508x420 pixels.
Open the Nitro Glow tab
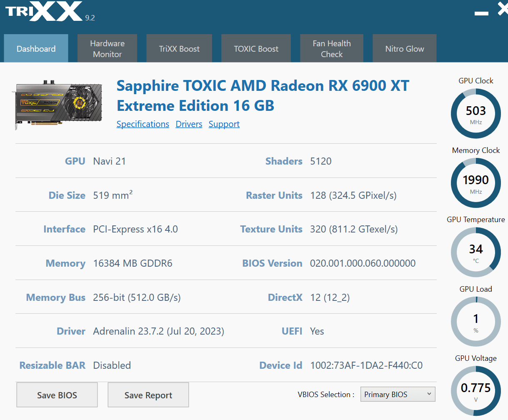pyautogui.click(x=405, y=48)
